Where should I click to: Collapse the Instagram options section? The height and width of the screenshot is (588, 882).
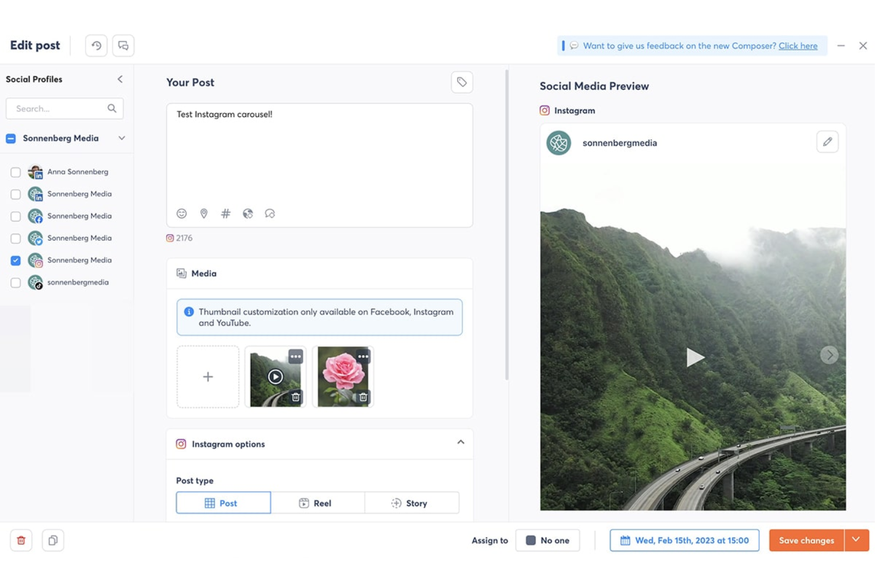[460, 443]
